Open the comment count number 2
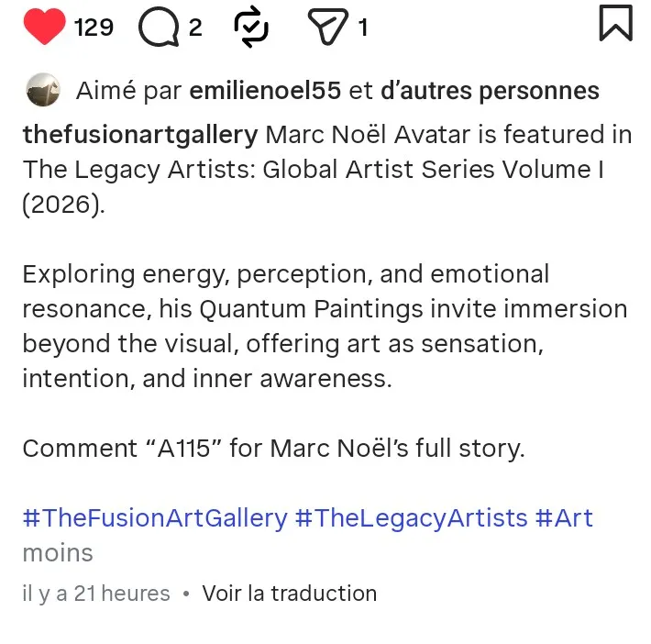The image size is (651, 644). [x=195, y=28]
